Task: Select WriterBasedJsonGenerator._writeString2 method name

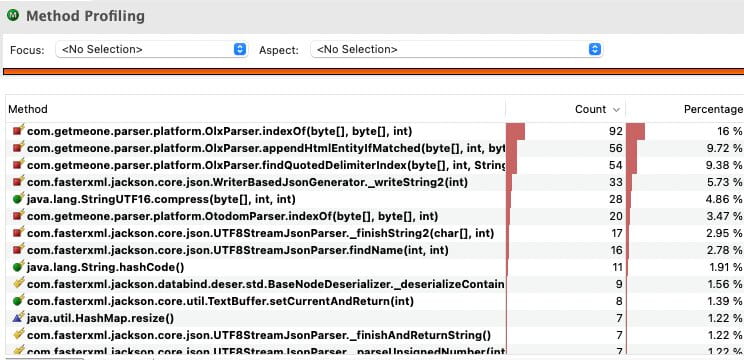Action: click(247, 182)
